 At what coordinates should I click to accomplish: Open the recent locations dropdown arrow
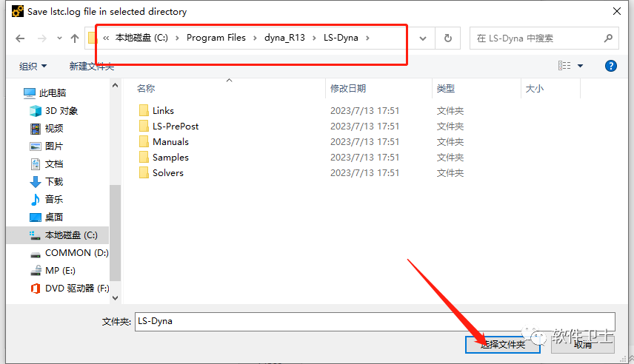[59, 38]
